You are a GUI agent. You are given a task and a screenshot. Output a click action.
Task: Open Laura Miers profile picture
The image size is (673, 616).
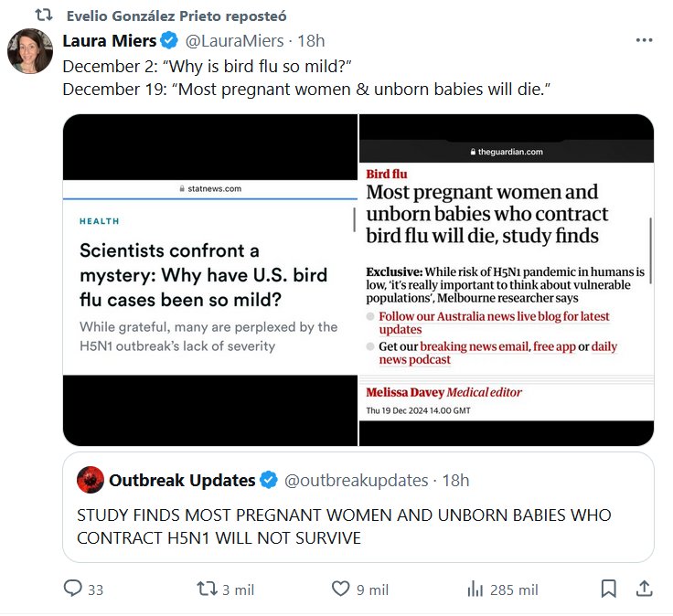(x=30, y=50)
